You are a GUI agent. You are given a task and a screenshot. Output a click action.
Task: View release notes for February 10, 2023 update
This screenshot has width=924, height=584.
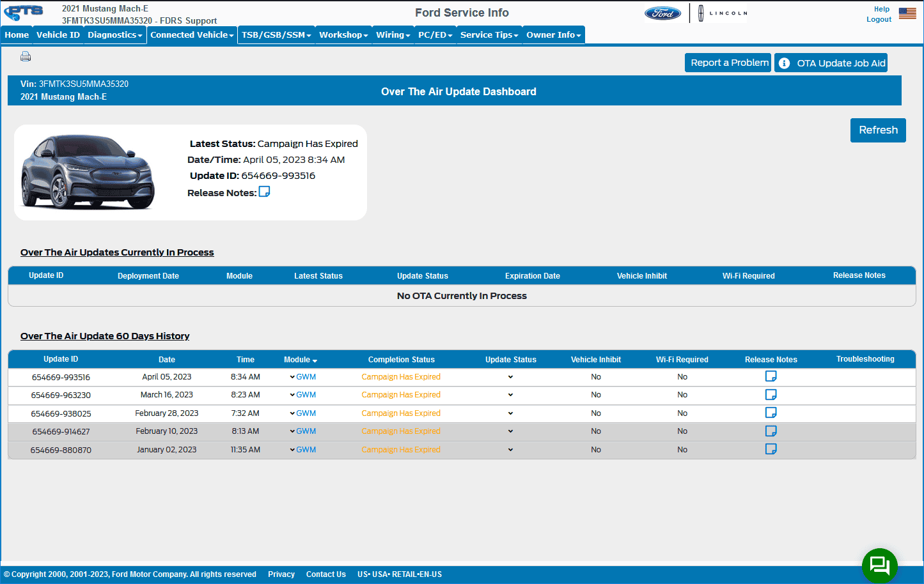771,431
